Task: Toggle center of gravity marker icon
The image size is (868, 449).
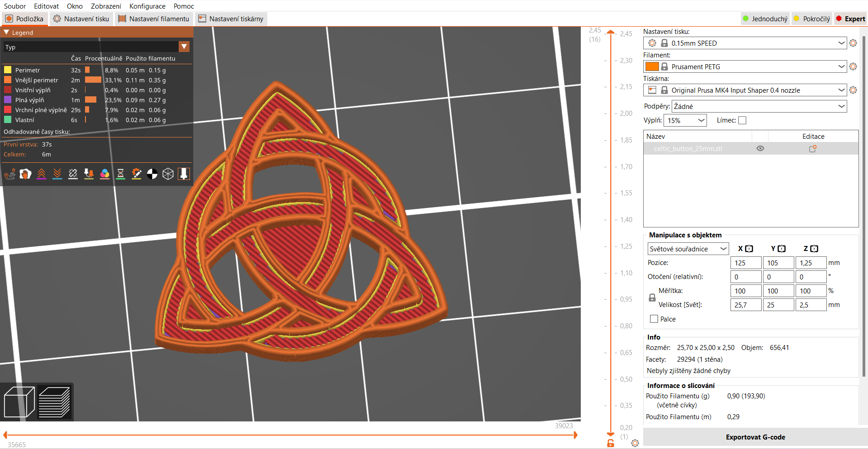Action: [152, 174]
